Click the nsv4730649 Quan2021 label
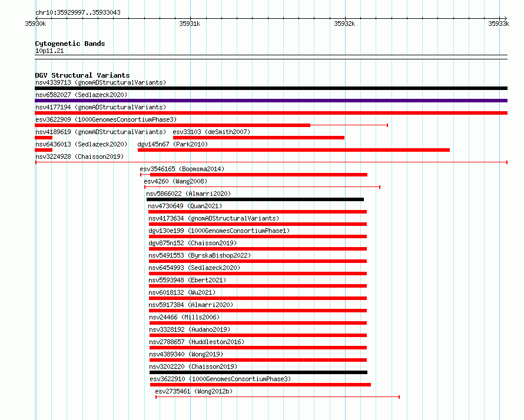Screen dimensions: 524x420 [185, 206]
